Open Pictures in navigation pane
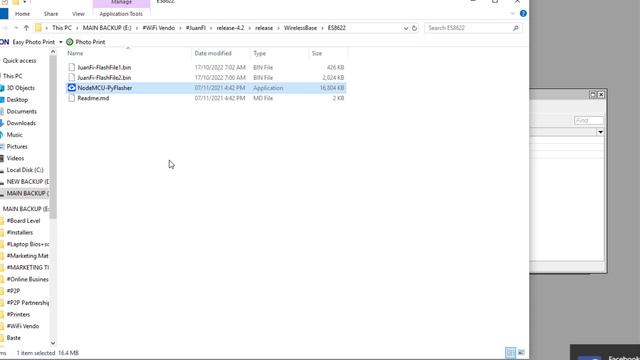Viewport: 640px width, 360px height. click(17, 147)
